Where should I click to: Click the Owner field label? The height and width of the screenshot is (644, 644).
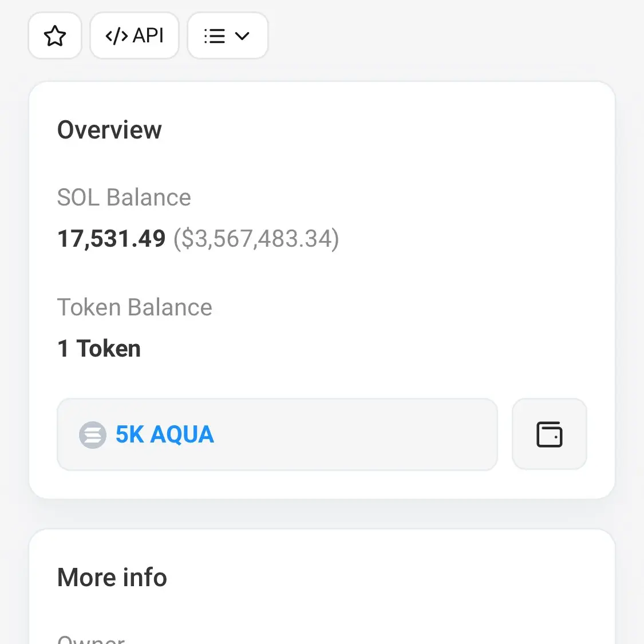click(91, 639)
